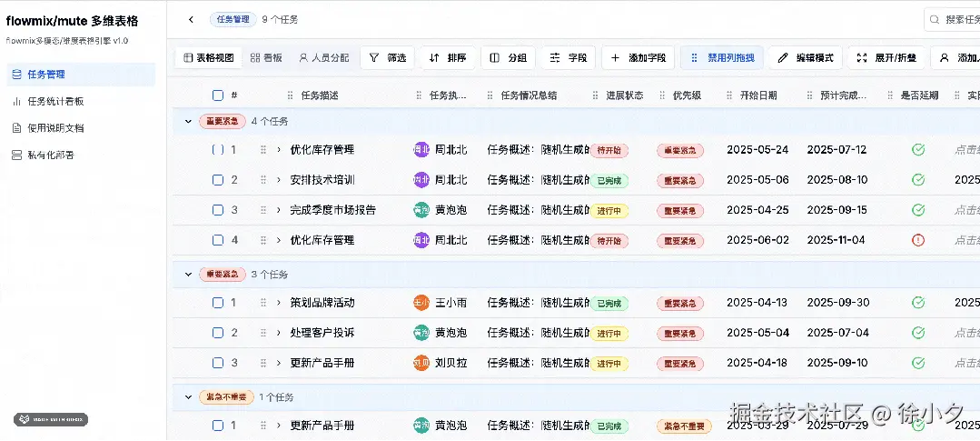Click the pencil icon of 编辑模式

pyautogui.click(x=783, y=58)
